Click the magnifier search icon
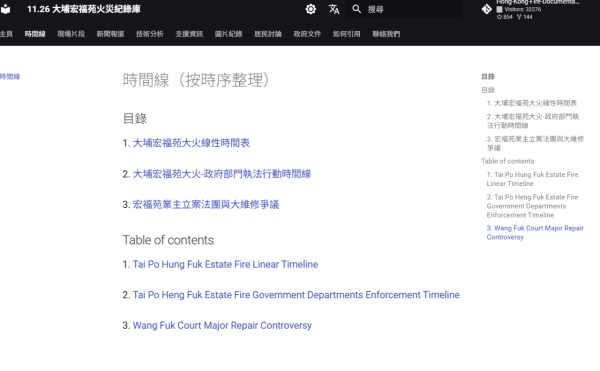 click(357, 9)
